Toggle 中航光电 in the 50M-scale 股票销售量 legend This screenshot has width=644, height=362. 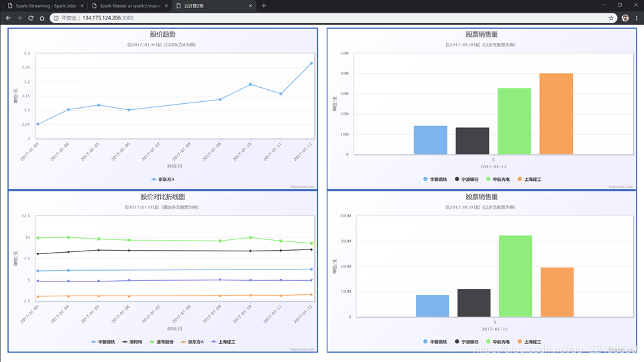498,180
